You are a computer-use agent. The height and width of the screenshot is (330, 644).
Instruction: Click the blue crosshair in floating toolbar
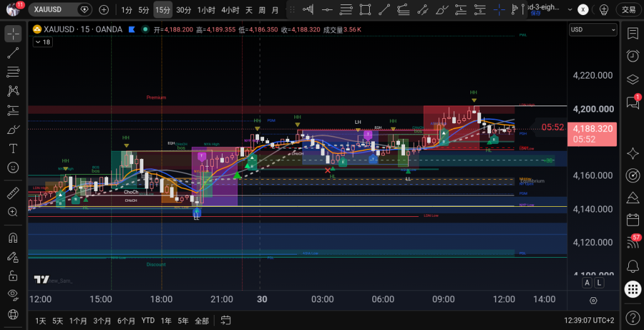499,9
